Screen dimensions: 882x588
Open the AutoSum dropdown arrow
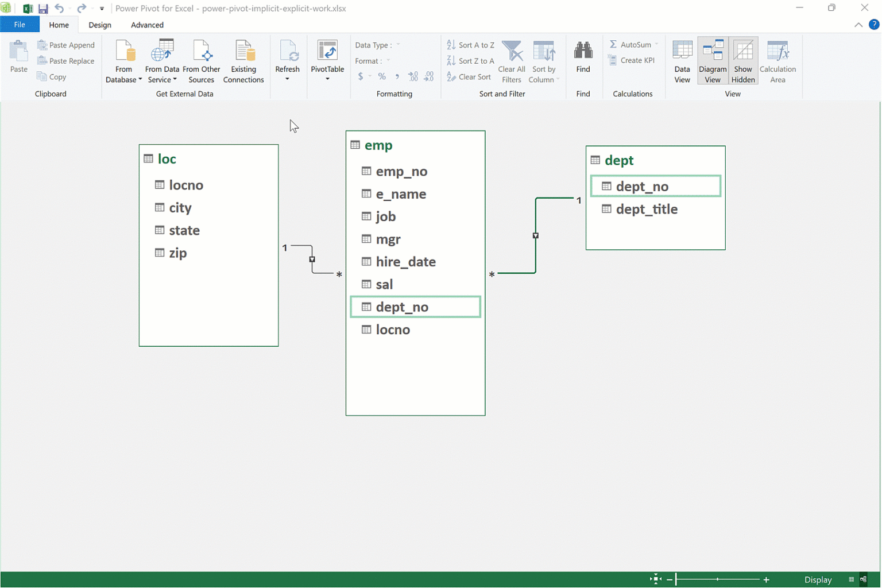656,45
